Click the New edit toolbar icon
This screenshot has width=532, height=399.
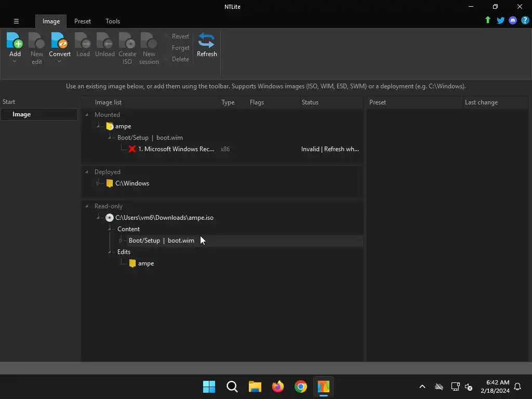[x=37, y=40]
